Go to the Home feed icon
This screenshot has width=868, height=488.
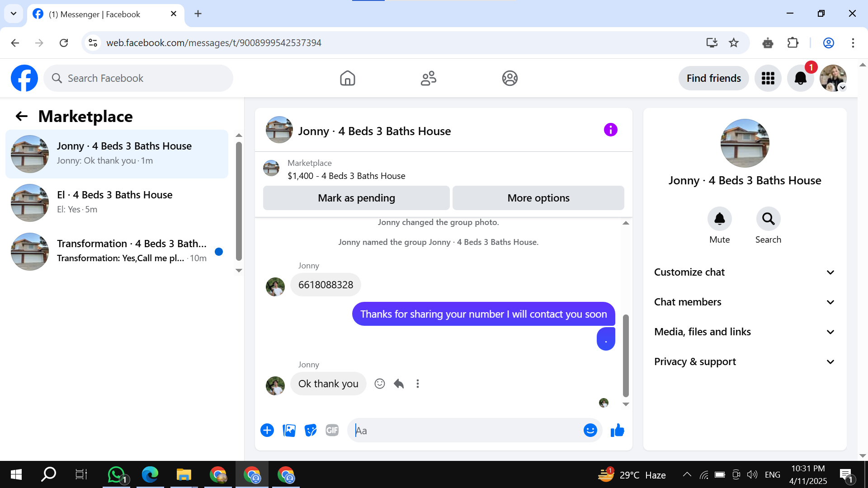pyautogui.click(x=347, y=78)
